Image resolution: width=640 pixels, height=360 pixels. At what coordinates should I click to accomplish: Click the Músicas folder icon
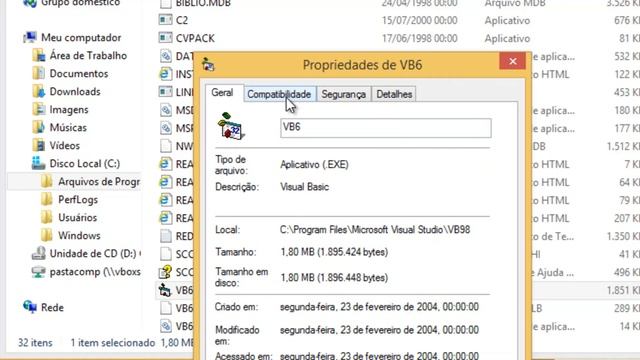(39, 127)
